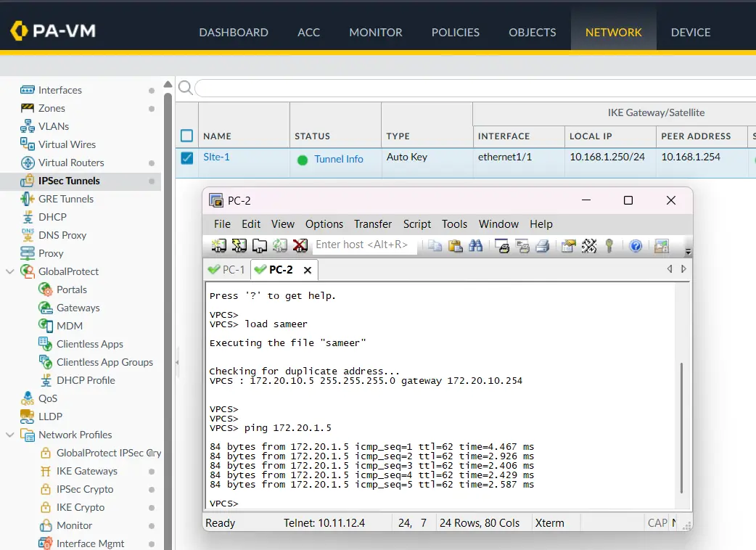Click sidebar scroll up arrow

point(168,84)
